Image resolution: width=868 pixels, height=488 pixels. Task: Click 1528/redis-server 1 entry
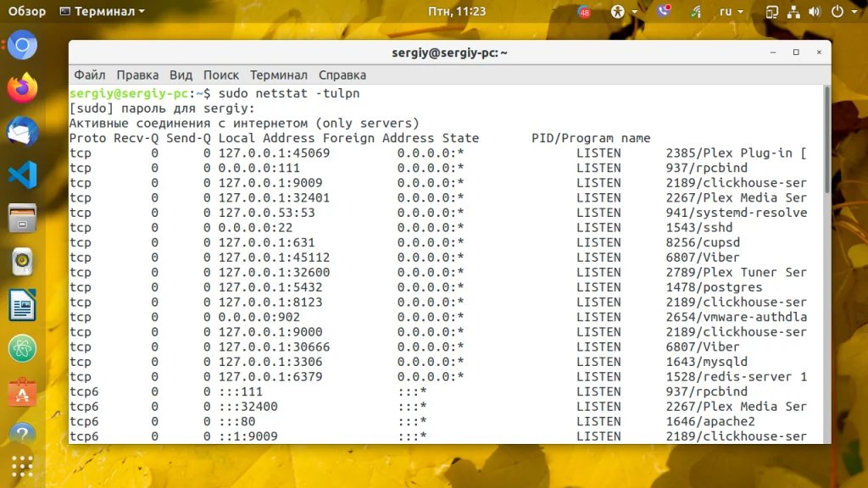point(737,377)
